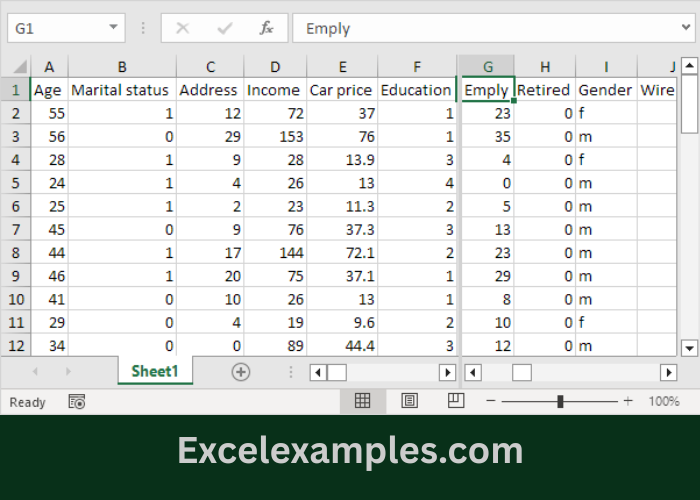The height and width of the screenshot is (500, 700).
Task: Select the Sheet1 tab
Action: click(154, 371)
